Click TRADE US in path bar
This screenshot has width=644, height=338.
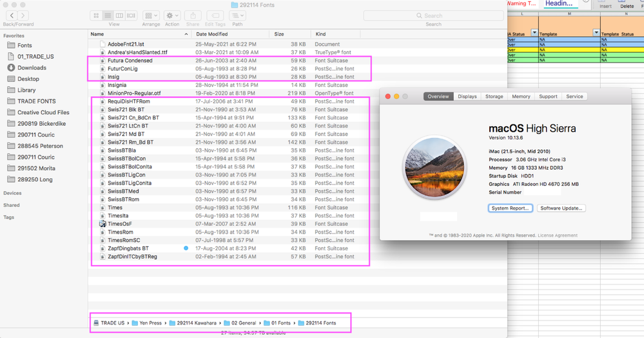pos(109,323)
